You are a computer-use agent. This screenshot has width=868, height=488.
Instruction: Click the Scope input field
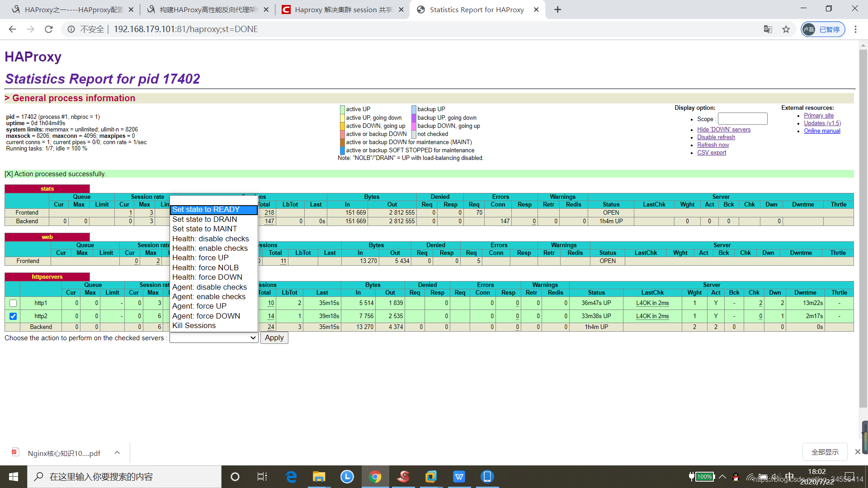tap(742, 119)
